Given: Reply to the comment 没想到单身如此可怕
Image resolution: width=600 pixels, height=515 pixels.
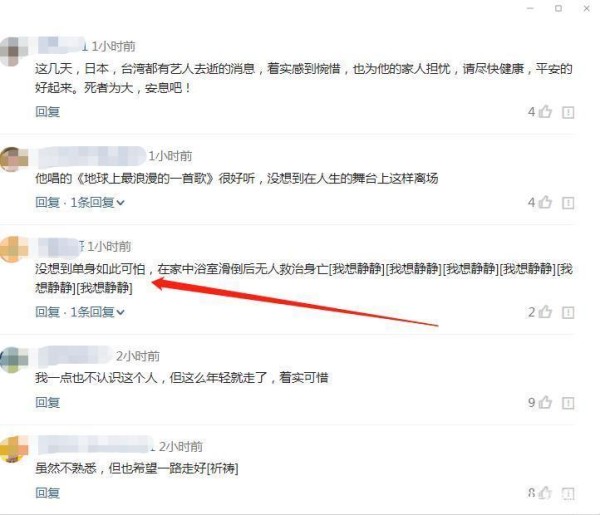Looking at the screenshot, I should point(47,312).
